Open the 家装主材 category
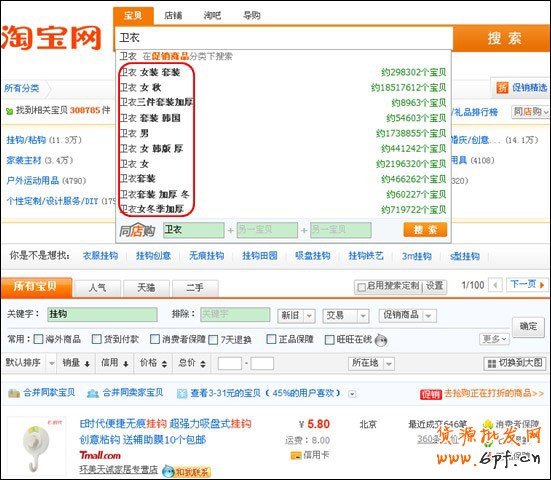The width and height of the screenshot is (551, 480). coord(24,160)
